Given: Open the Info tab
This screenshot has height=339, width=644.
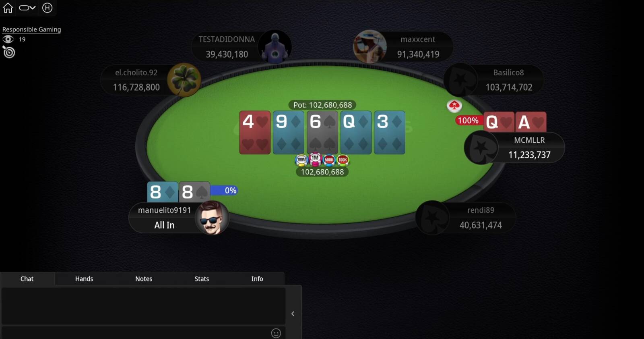Looking at the screenshot, I should point(257,279).
